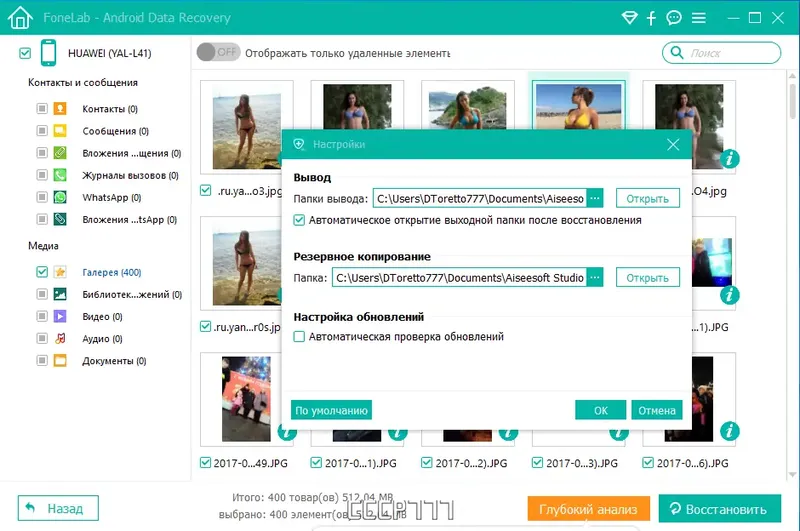
Task: Click the Восстановить recover button
Action: pyautogui.click(x=719, y=509)
